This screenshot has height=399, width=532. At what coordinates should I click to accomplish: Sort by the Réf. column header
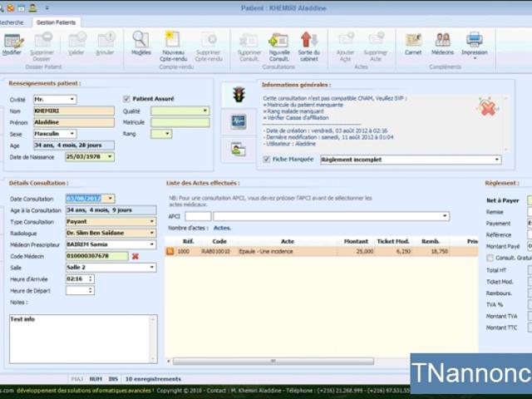(x=189, y=241)
